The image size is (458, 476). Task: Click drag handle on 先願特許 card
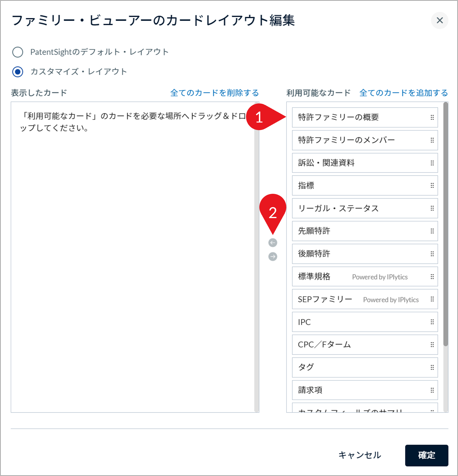(x=432, y=231)
